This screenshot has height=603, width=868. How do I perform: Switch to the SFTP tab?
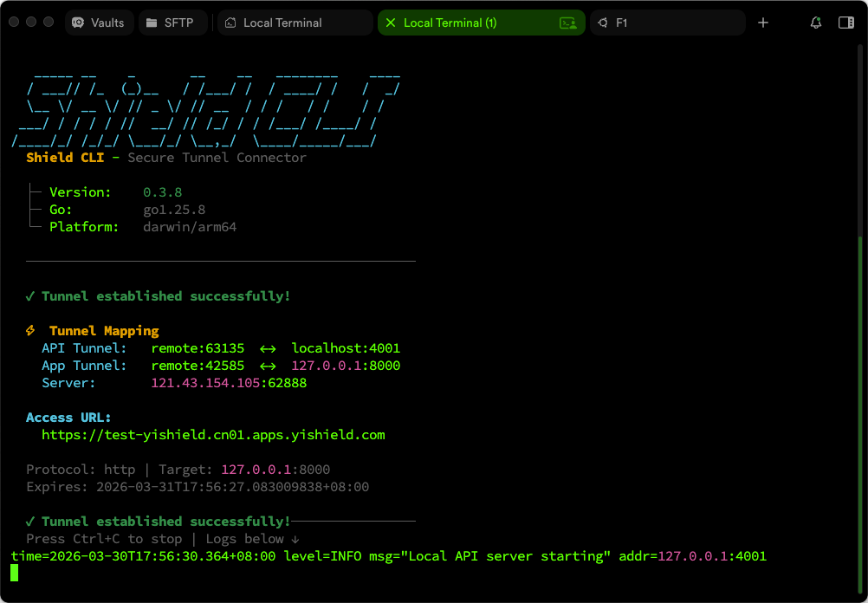[x=172, y=23]
